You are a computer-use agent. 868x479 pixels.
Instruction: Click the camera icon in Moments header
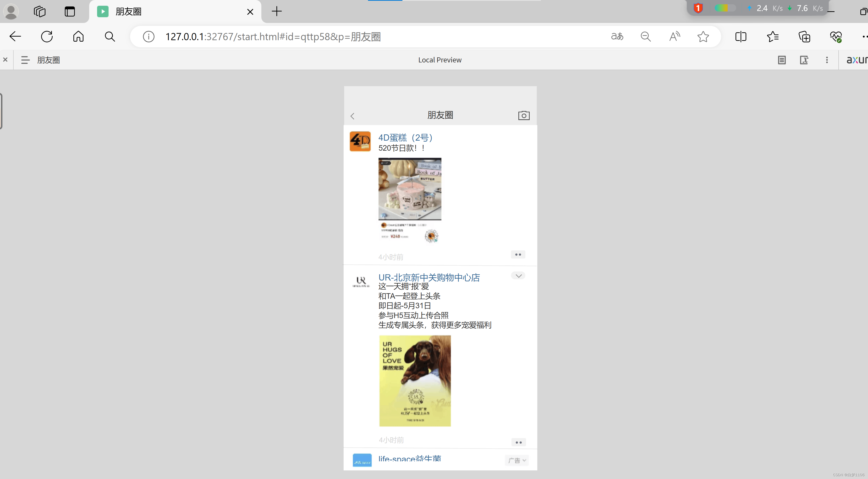click(x=524, y=116)
